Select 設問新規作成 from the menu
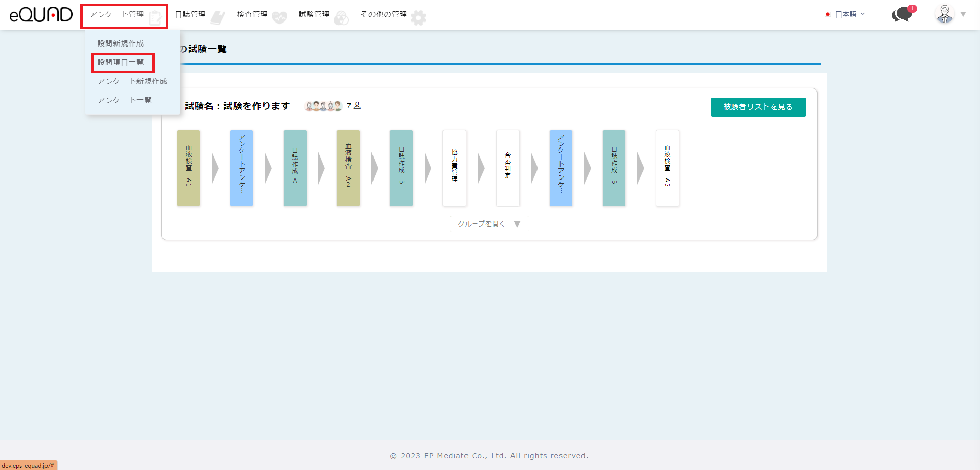980x470 pixels. (x=121, y=43)
